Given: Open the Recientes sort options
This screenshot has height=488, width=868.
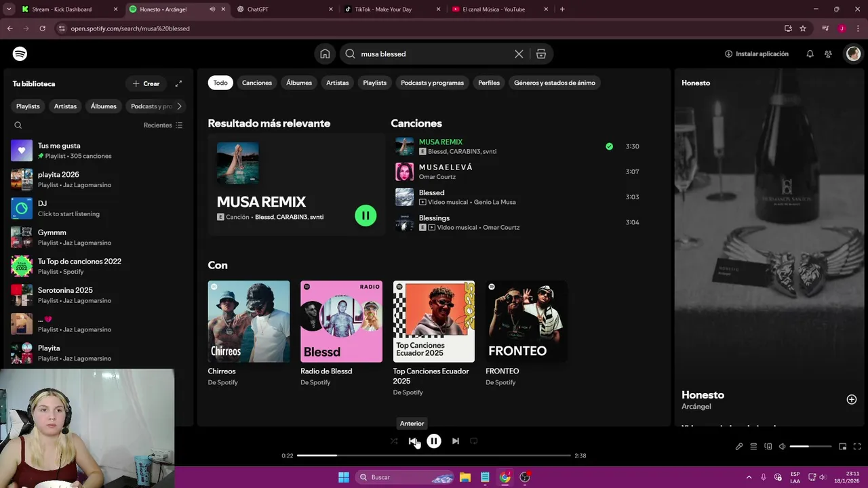Looking at the screenshot, I should (163, 125).
